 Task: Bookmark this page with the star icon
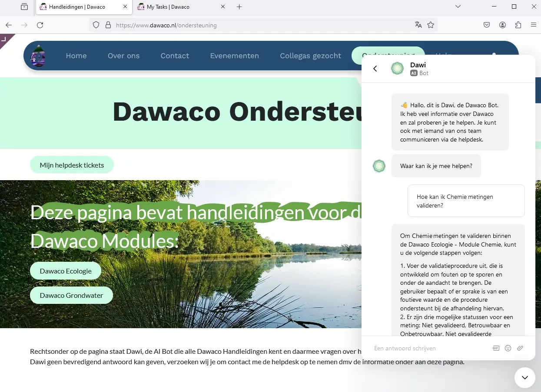431,25
